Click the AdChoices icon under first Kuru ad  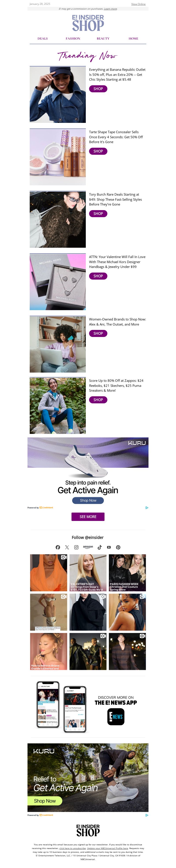pyautogui.click(x=147, y=508)
